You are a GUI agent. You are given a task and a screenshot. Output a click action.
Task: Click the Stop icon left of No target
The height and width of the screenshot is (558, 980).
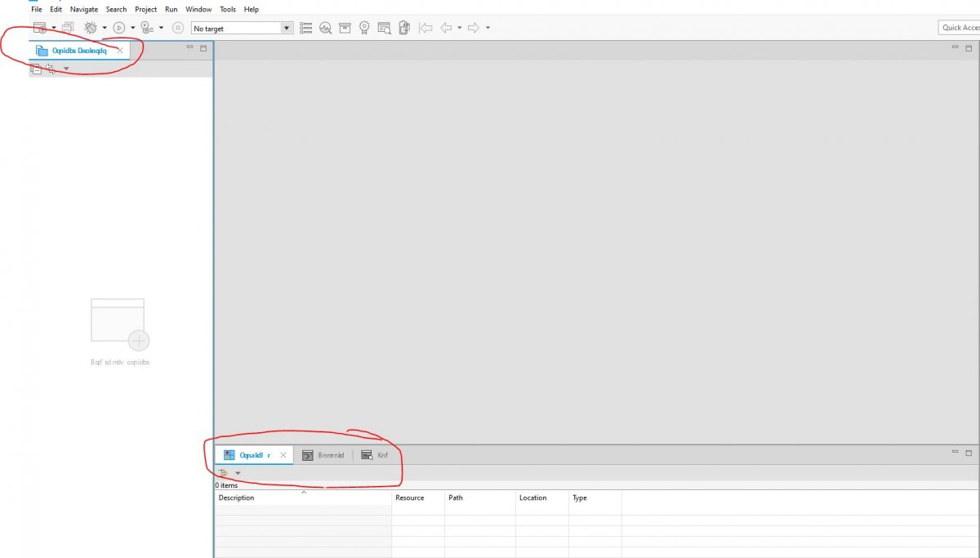click(x=178, y=28)
